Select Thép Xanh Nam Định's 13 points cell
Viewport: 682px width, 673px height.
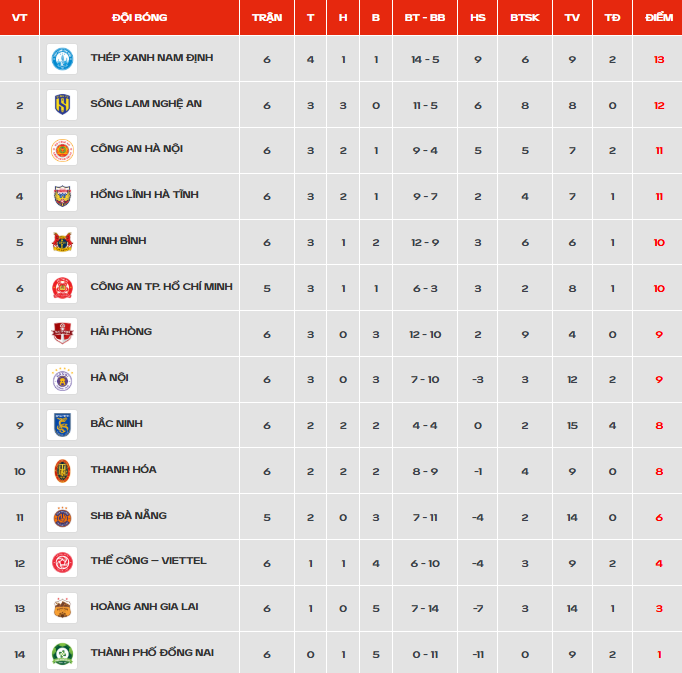(x=659, y=60)
